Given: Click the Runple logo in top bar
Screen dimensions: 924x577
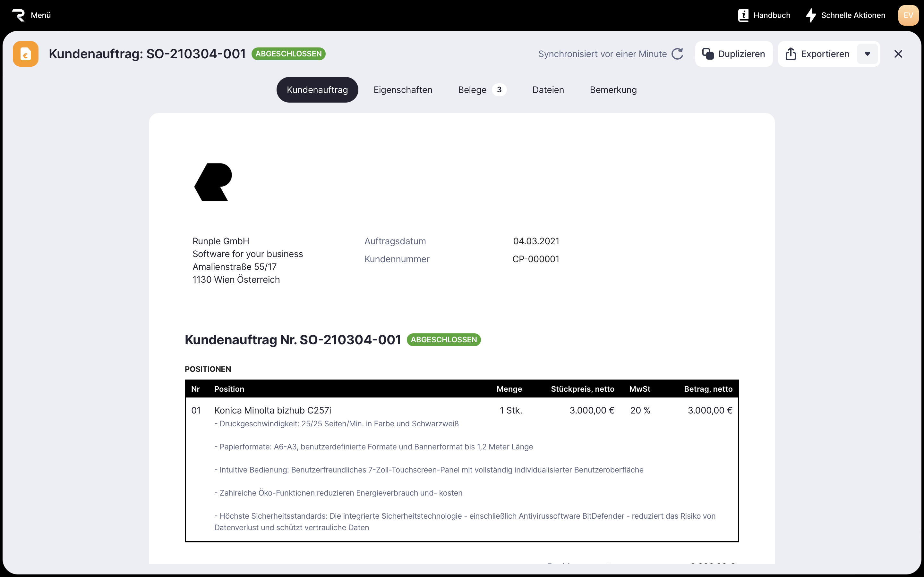Looking at the screenshot, I should pyautogui.click(x=18, y=15).
